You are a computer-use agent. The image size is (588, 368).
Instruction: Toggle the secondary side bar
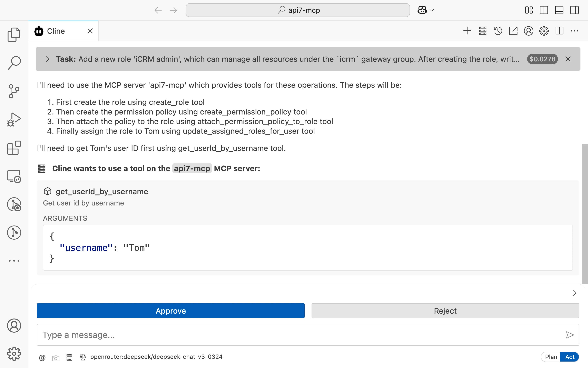point(574,10)
